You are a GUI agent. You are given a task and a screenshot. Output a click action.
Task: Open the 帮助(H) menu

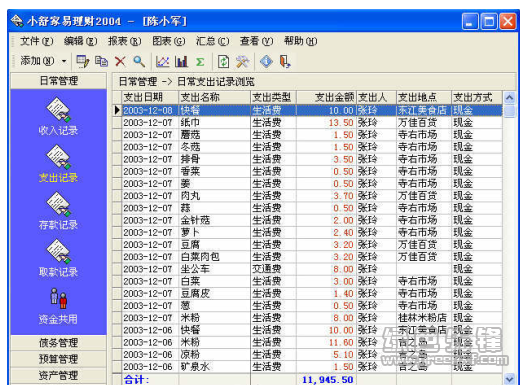pos(300,41)
